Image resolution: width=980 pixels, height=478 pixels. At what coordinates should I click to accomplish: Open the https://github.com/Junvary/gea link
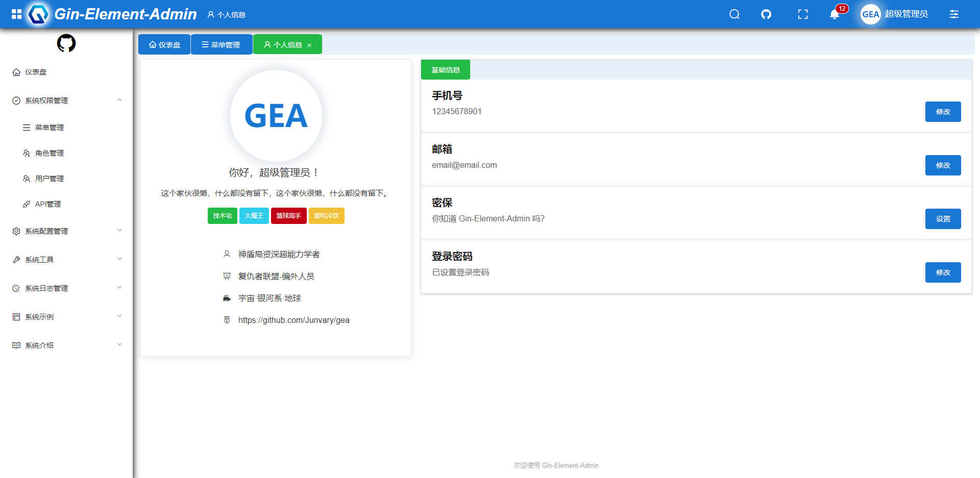[x=293, y=320]
